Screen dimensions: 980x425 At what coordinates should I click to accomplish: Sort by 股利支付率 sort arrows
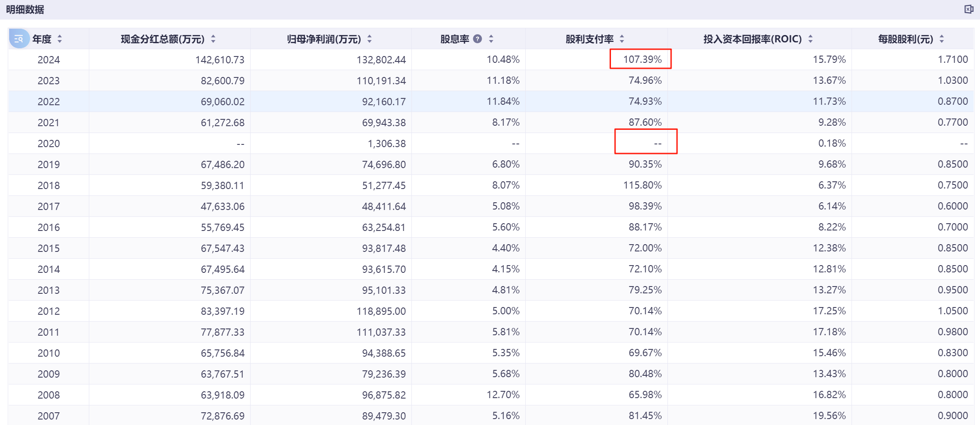click(x=622, y=39)
